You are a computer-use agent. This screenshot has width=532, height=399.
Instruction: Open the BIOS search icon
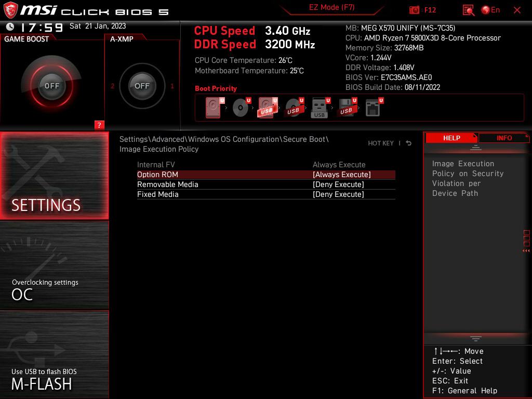469,10
